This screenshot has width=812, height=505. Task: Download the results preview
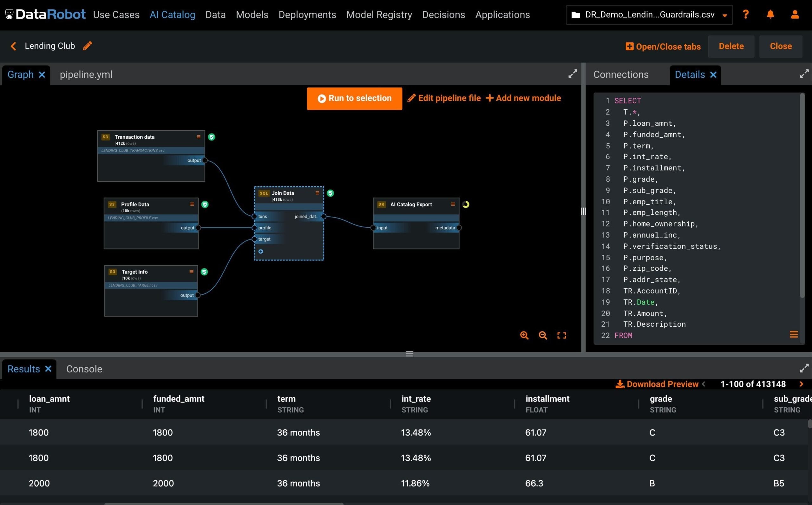coord(657,384)
